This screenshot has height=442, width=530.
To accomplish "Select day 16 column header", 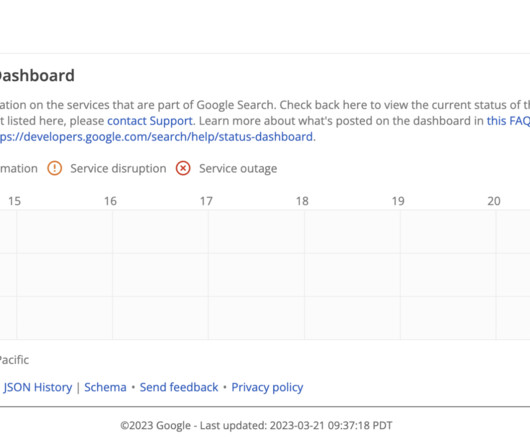I will coord(110,201).
